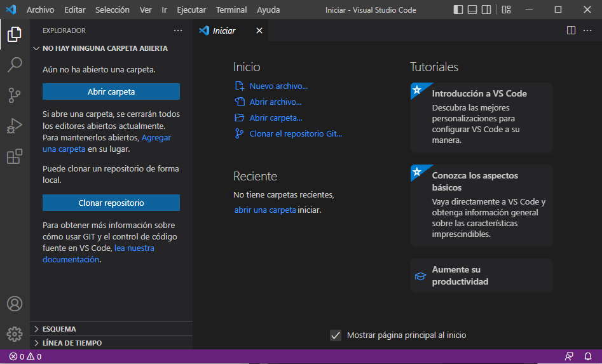The height and width of the screenshot is (364, 602).
Task: Split the editor to the right
Action: tap(571, 30)
